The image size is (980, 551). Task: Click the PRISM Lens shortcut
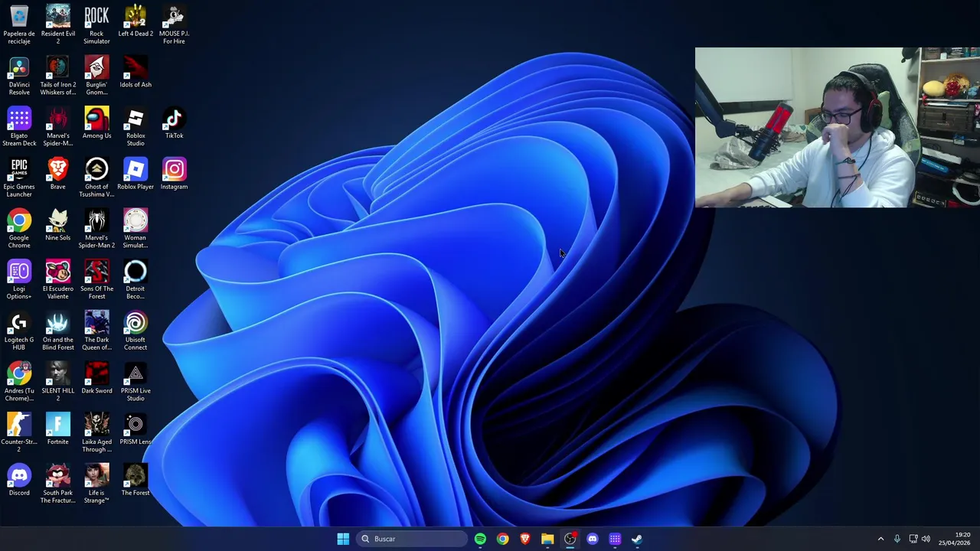(136, 429)
